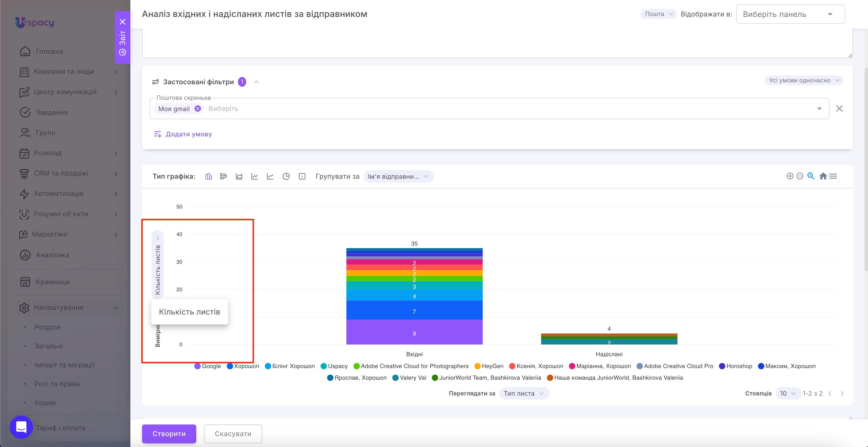
Task: Expand Розклад menu
Action: pyautogui.click(x=116, y=153)
